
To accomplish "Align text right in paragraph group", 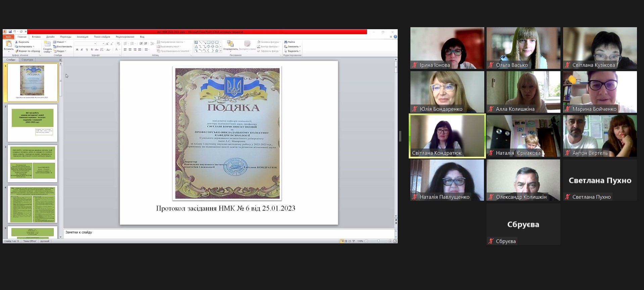I will point(135,50).
